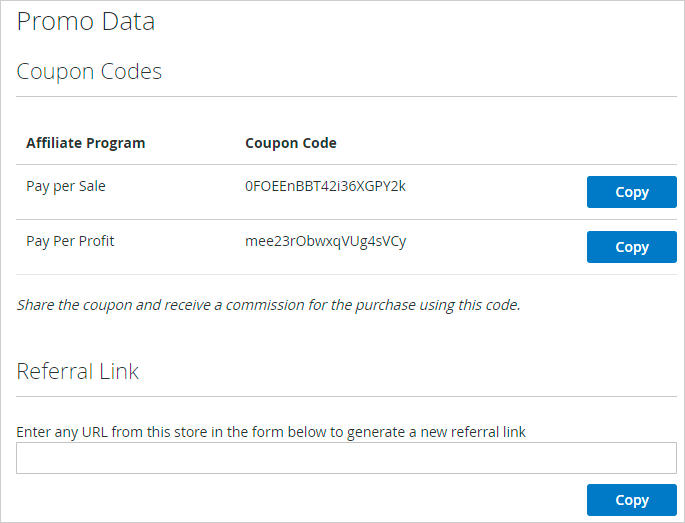The image size is (685, 523).
Task: Click coupon code mee23rObwxqVUg4sVCy
Action: coord(325,241)
